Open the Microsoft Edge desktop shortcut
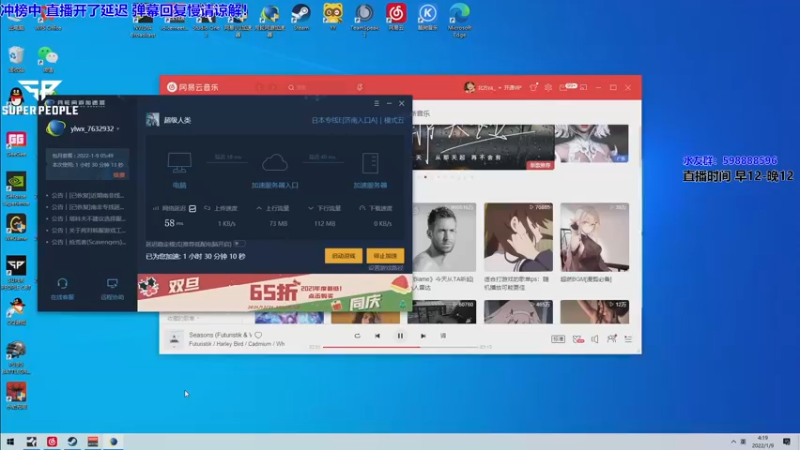Screen dimensions: 800x450 point(459,19)
